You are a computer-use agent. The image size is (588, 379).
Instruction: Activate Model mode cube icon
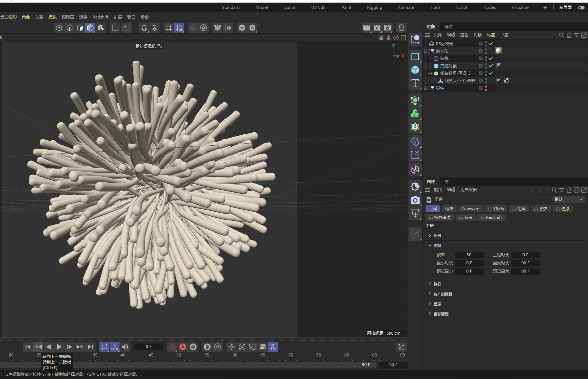90,28
